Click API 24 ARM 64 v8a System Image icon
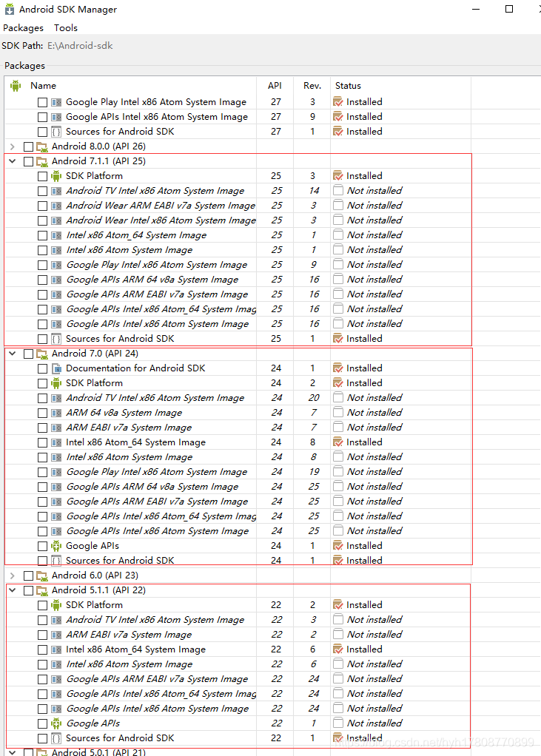Image resolution: width=541 pixels, height=756 pixels. 56,414
